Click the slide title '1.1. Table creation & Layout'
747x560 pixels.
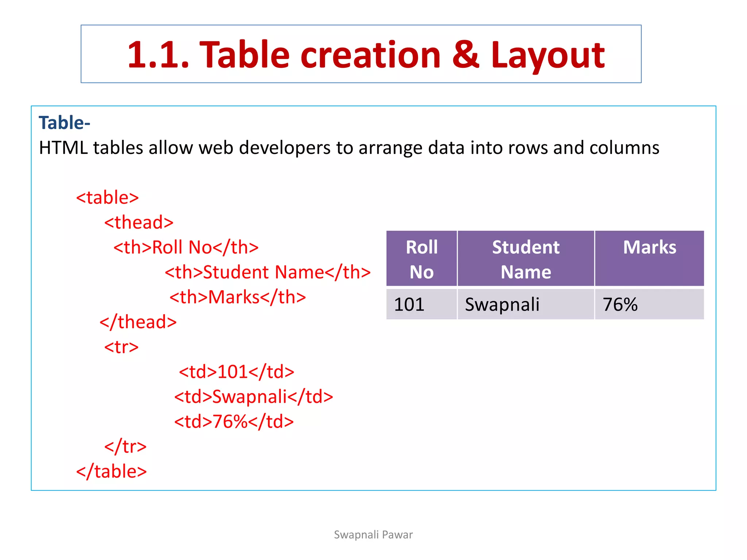click(366, 55)
